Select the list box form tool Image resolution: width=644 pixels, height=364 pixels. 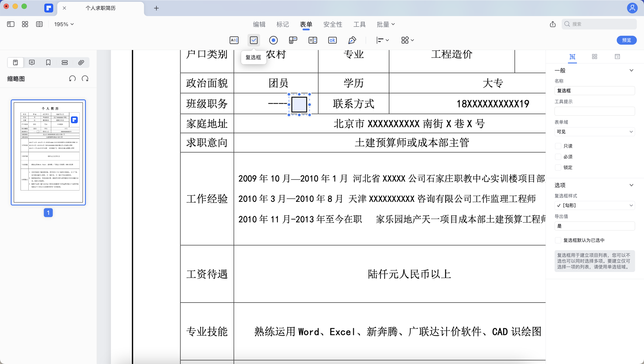point(313,40)
